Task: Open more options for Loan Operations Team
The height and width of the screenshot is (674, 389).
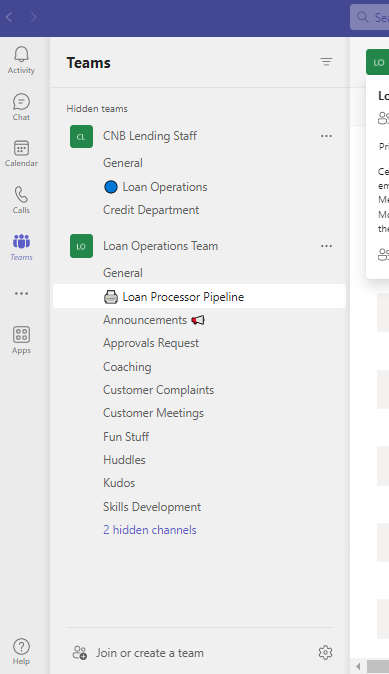Action: coord(327,246)
